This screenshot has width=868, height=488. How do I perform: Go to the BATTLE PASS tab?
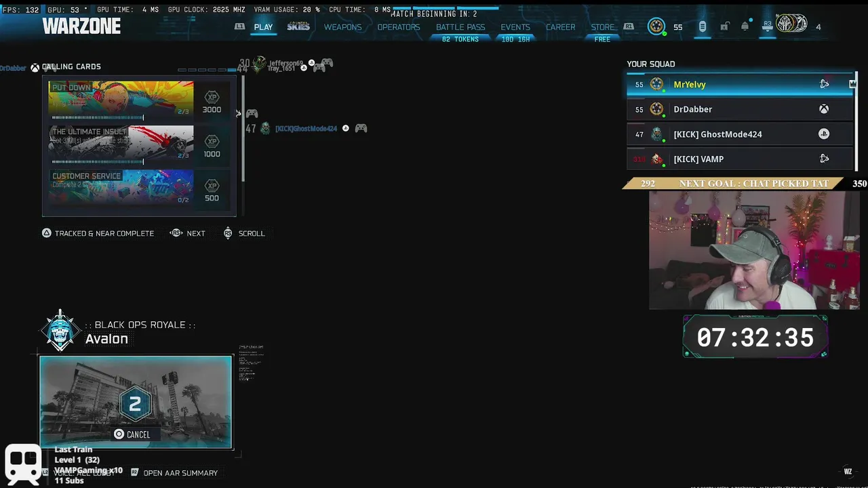460,27
